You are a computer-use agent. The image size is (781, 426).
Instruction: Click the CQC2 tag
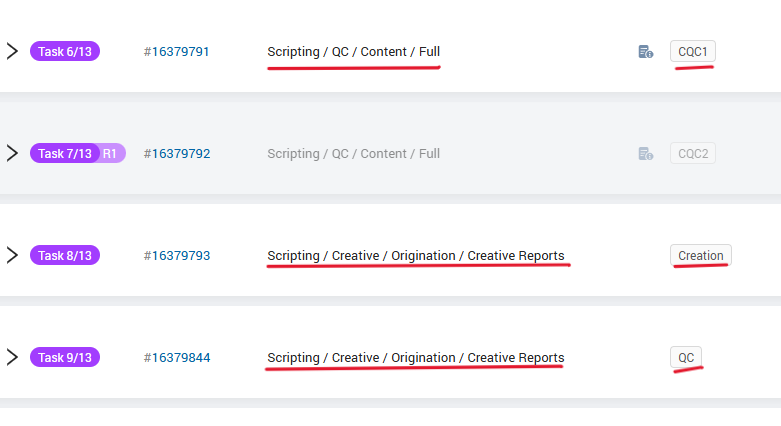pos(693,153)
